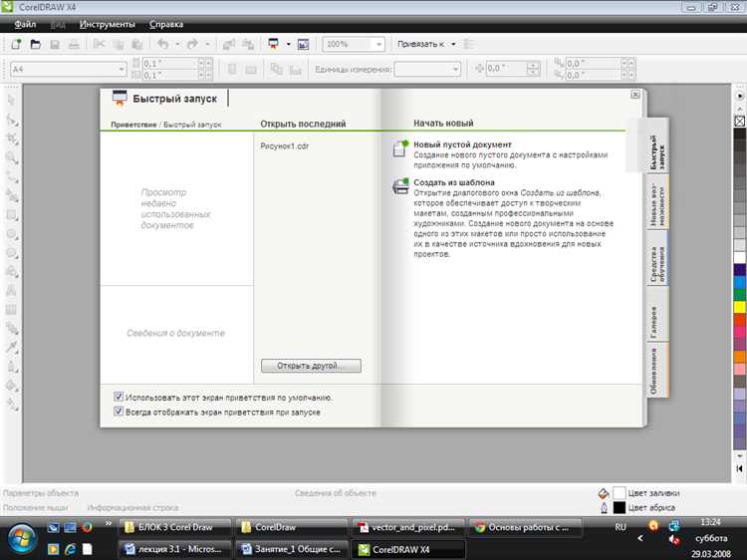The height and width of the screenshot is (560, 747).
Task: Select the Pick tool in toolbox
Action: [11, 100]
